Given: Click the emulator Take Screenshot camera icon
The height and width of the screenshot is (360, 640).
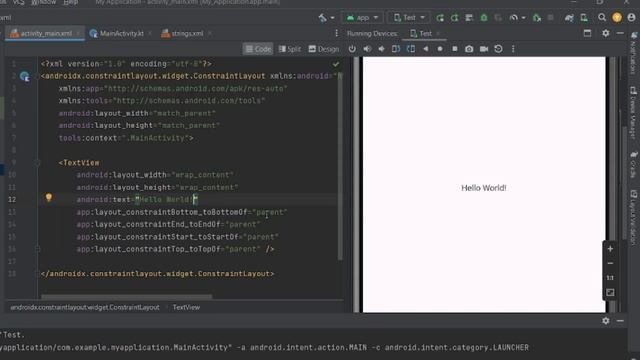Looking at the screenshot, I should tap(469, 49).
